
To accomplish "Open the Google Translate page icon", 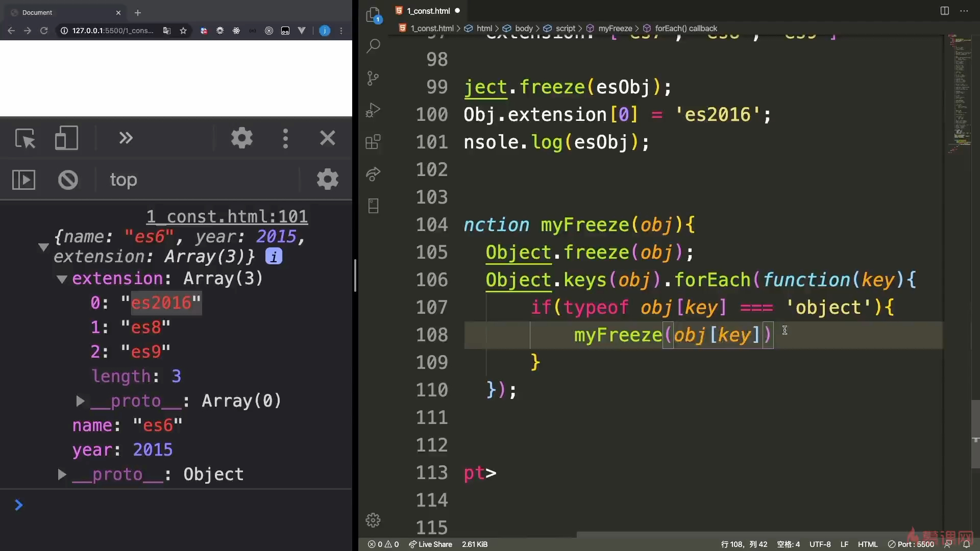I will click(x=167, y=31).
